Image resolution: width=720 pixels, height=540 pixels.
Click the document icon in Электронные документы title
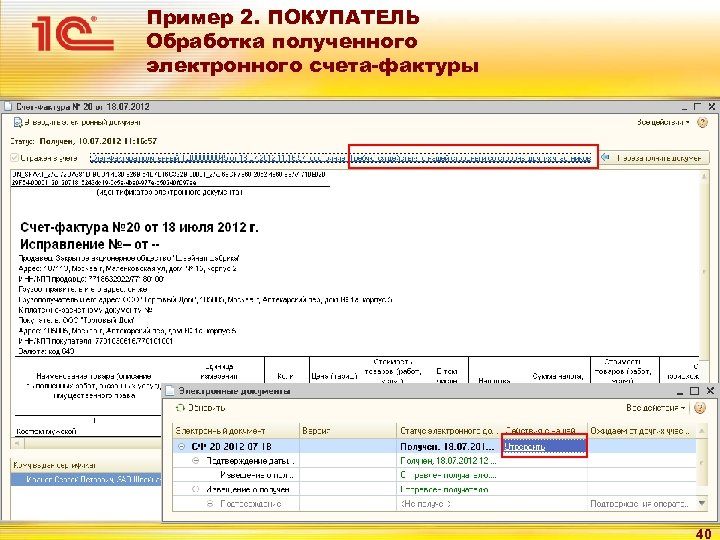(170, 391)
